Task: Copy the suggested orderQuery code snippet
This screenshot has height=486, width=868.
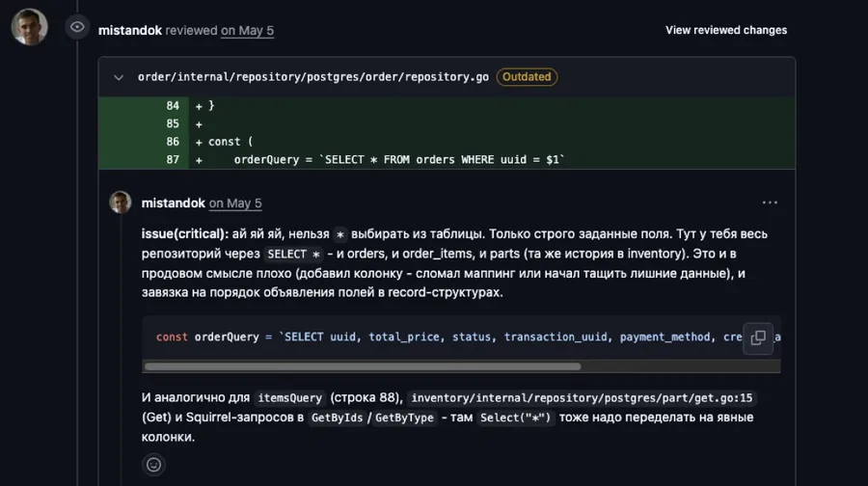Action: [758, 337]
